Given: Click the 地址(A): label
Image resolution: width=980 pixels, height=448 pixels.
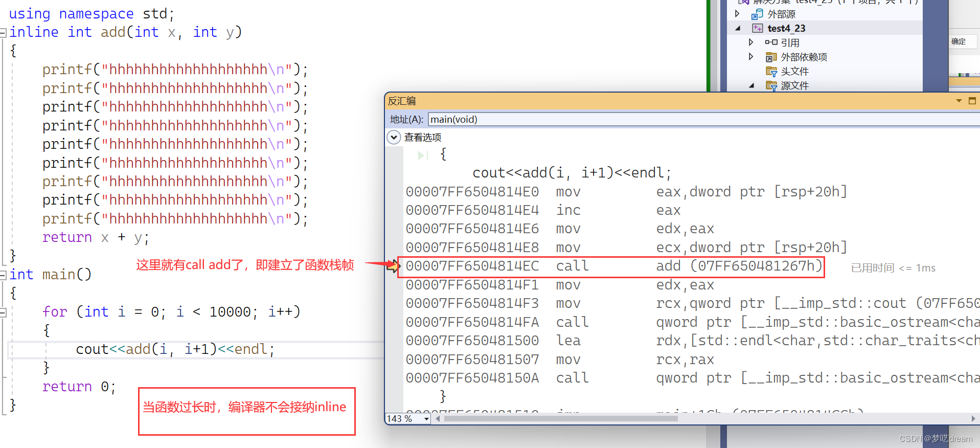Looking at the screenshot, I should coord(406,119).
